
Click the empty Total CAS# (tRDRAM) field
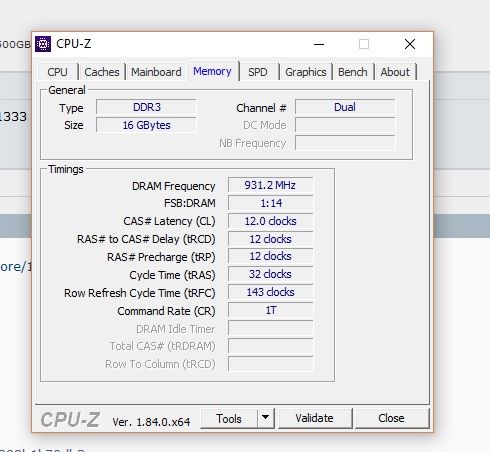270,346
